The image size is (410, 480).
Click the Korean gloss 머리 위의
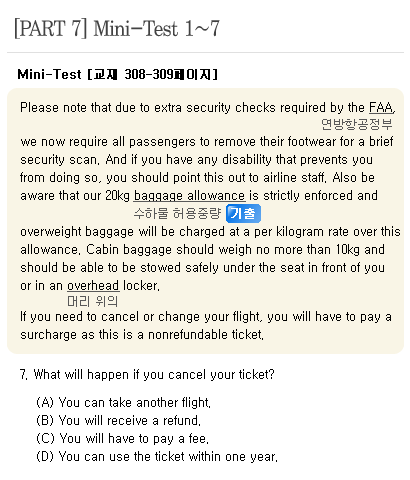(93, 301)
